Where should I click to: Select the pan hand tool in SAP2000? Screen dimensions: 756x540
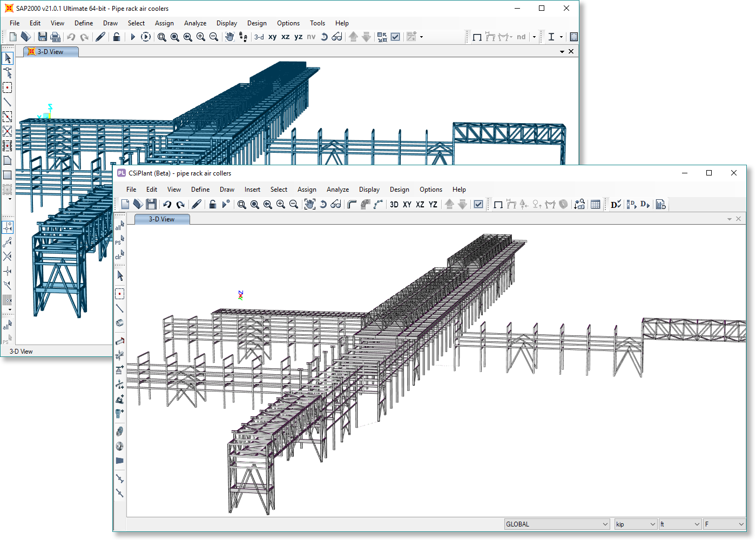point(230,37)
